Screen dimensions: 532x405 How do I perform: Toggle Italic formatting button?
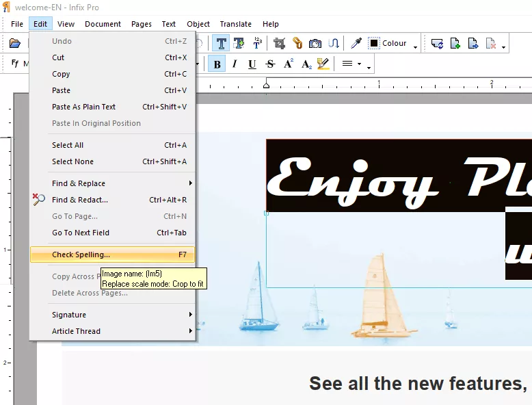(x=235, y=64)
